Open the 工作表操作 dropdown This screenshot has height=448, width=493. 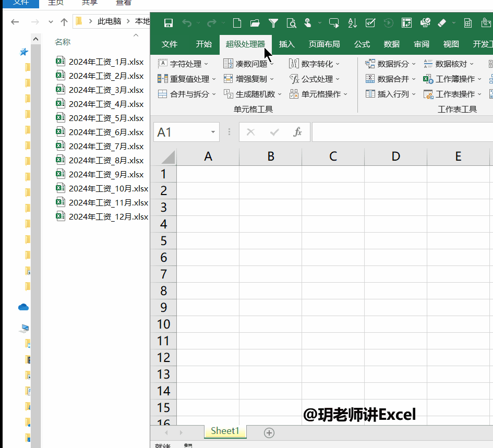pyautogui.click(x=452, y=94)
